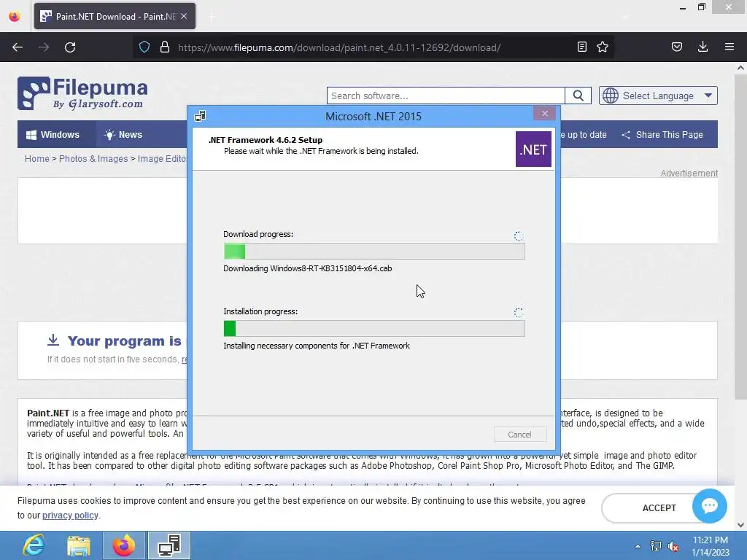Cancel the .NET Framework setup
The width and height of the screenshot is (747, 560).
click(x=519, y=435)
